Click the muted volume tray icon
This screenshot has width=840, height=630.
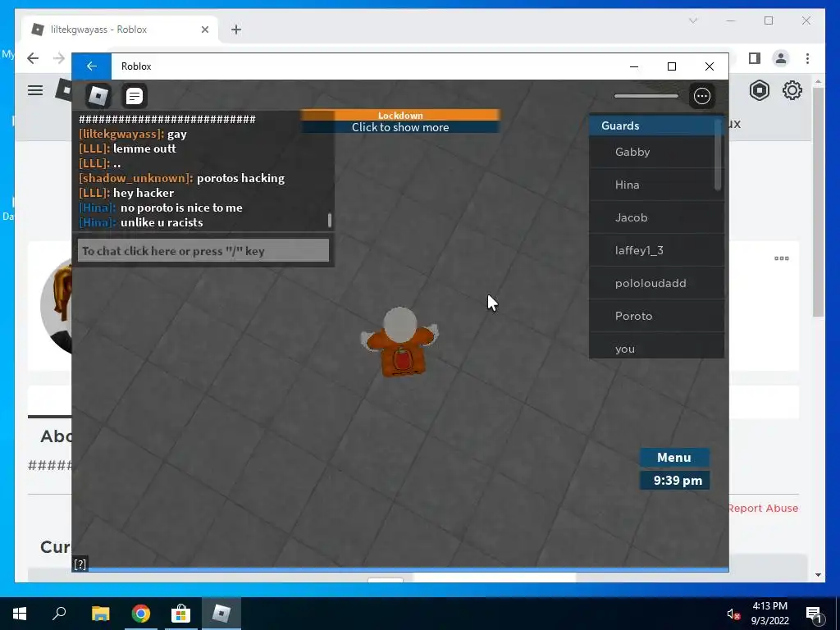[x=733, y=614]
